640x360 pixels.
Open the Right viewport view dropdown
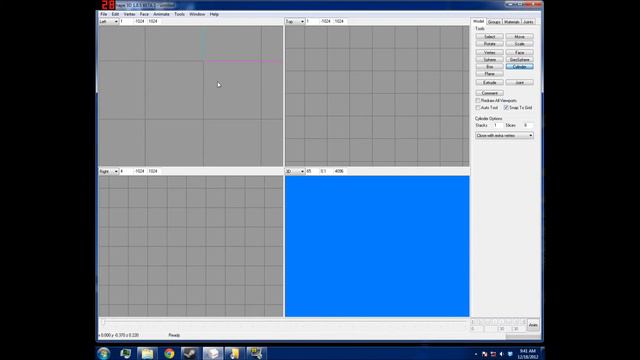point(109,171)
